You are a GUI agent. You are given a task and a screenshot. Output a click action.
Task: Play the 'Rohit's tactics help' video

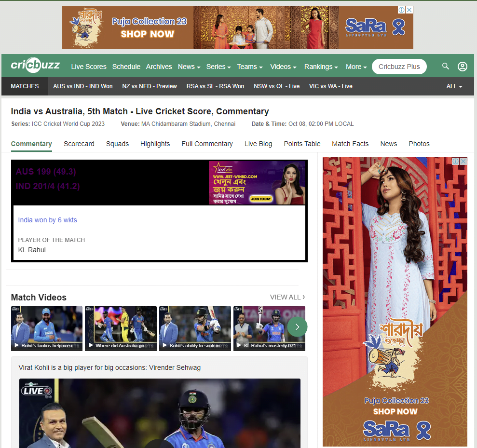pyautogui.click(x=47, y=328)
